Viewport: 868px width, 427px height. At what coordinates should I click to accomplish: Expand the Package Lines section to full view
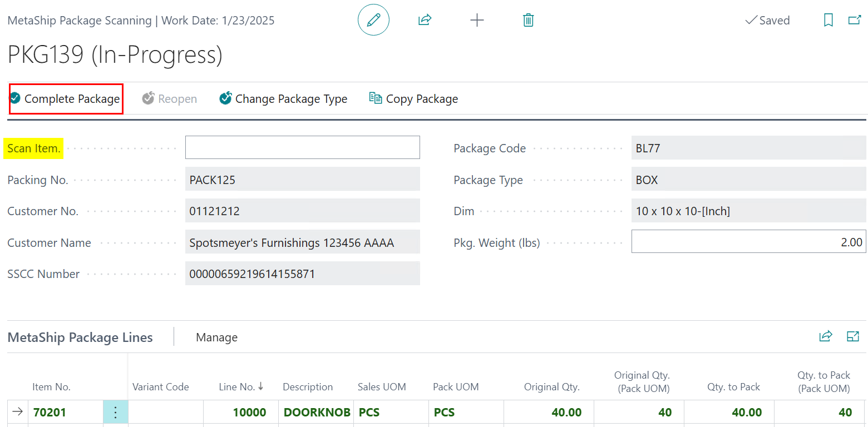click(853, 336)
